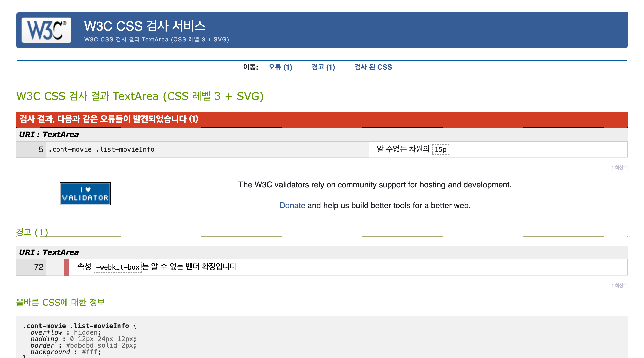Jump to the 오류 (1) section
644x358 pixels.
coord(280,67)
